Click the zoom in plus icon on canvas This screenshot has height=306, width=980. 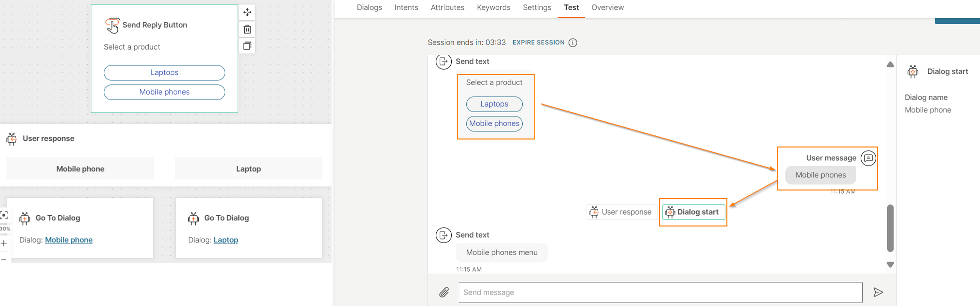click(4, 243)
